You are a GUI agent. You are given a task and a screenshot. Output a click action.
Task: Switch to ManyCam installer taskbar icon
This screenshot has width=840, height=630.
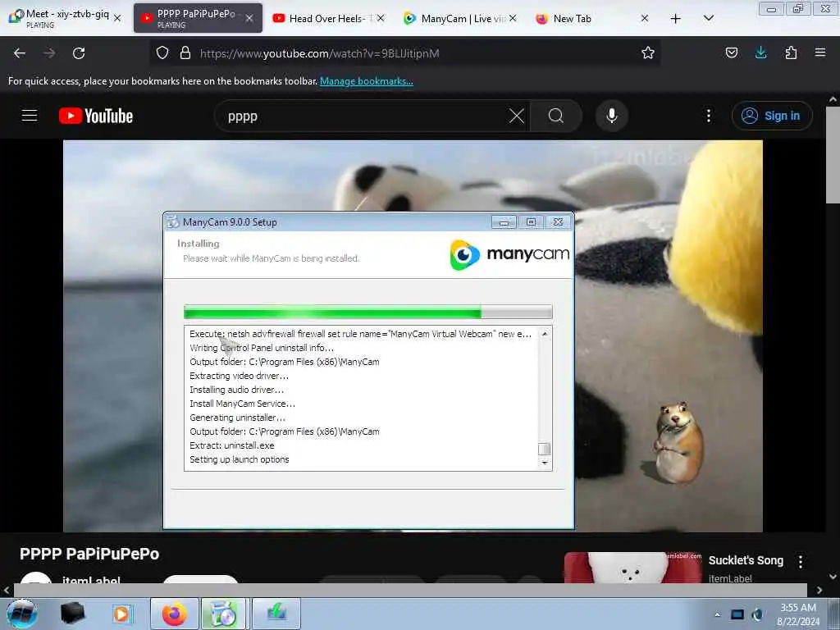[223, 614]
